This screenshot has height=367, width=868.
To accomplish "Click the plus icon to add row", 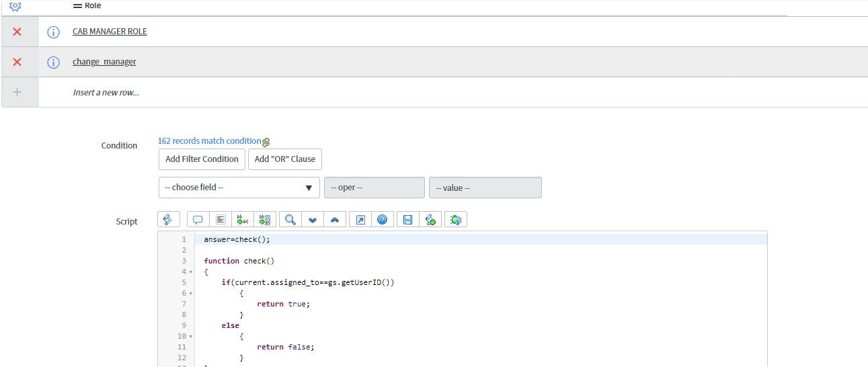I will (17, 92).
